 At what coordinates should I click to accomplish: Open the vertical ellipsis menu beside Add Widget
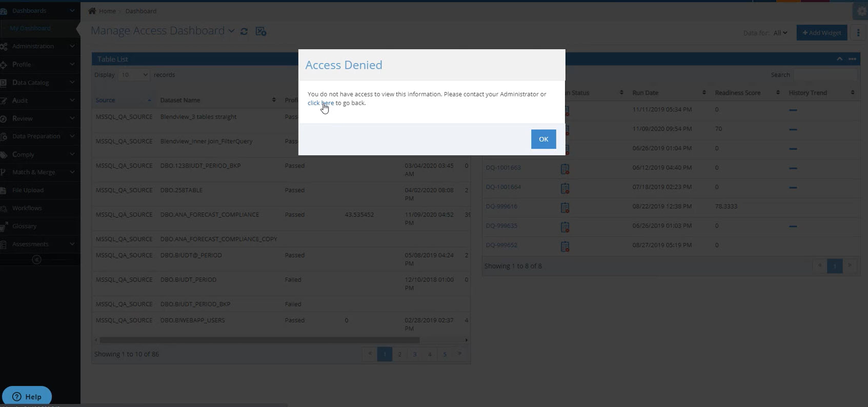coord(858,33)
